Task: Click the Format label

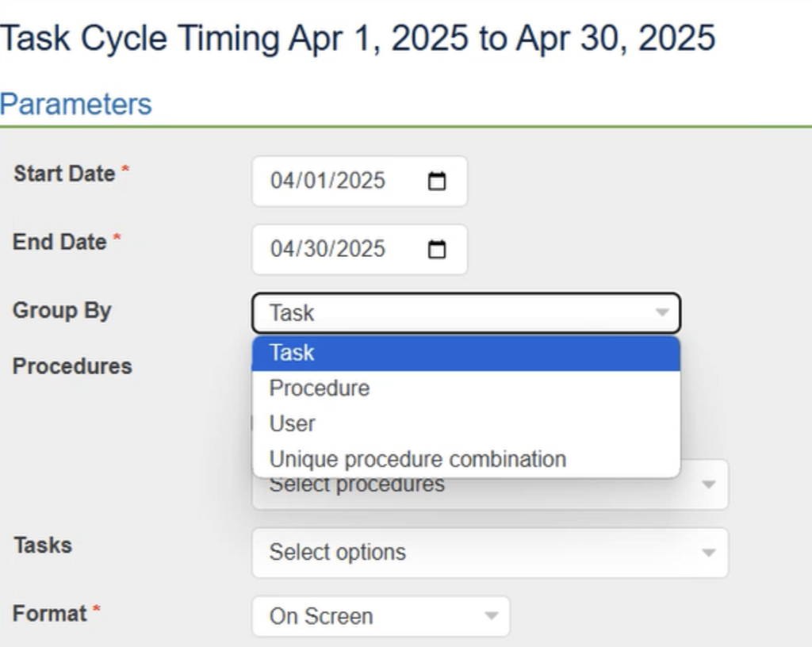Action: [50, 613]
